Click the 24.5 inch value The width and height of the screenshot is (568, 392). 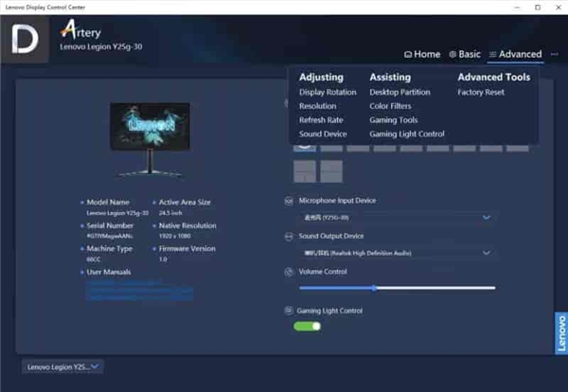point(170,213)
